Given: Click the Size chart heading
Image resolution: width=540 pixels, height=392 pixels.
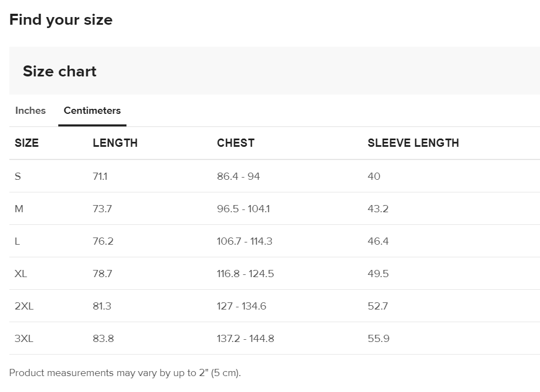Looking at the screenshot, I should point(59,71).
